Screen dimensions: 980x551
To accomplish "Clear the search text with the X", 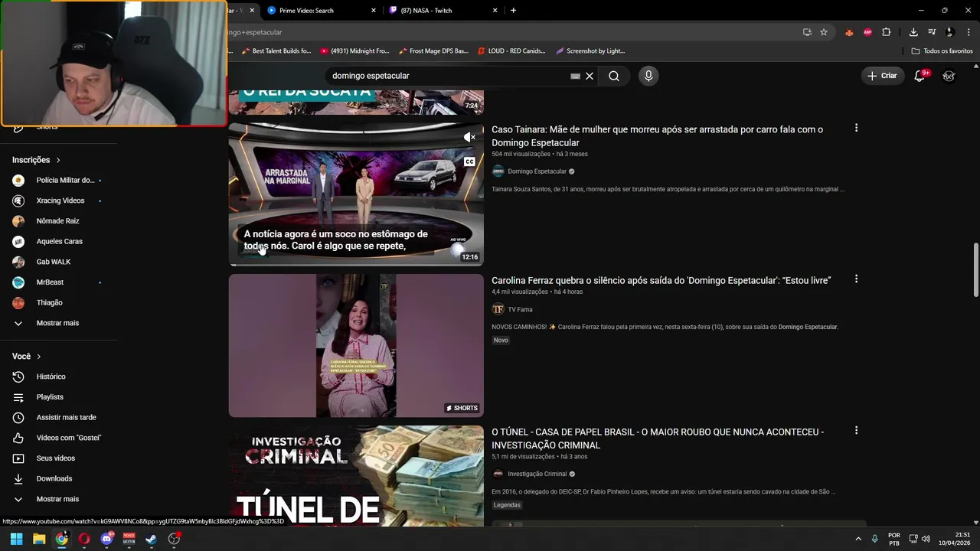I will pyautogui.click(x=590, y=76).
